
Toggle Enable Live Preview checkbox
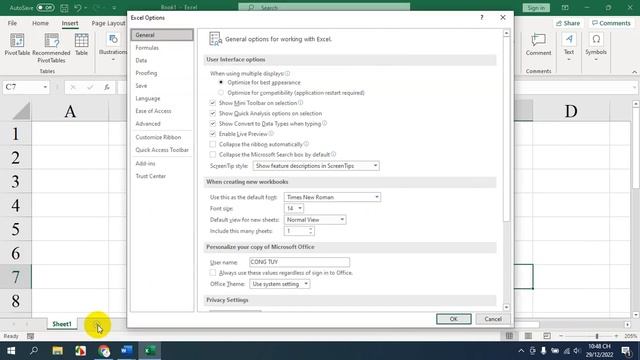tap(213, 134)
